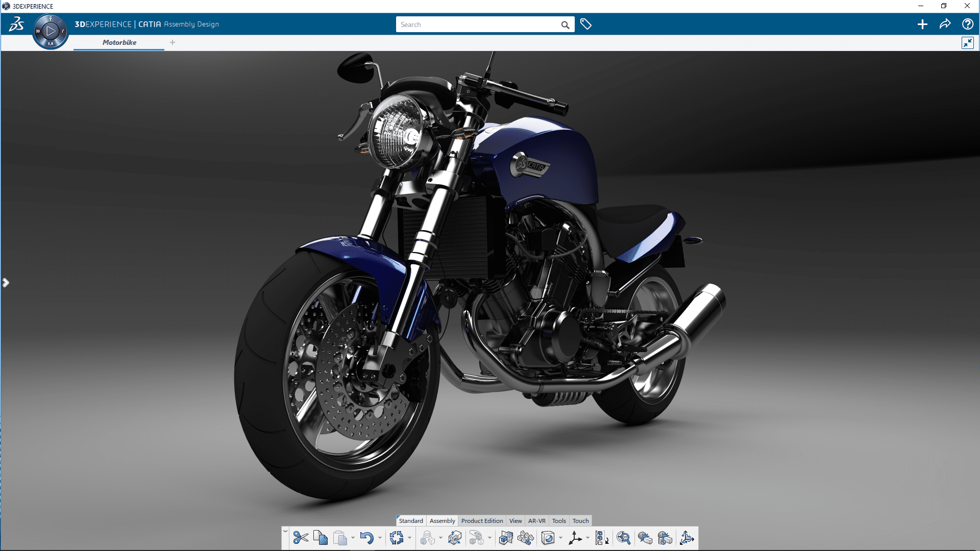Click the Cut tool in Standard toolbar

tap(300, 538)
